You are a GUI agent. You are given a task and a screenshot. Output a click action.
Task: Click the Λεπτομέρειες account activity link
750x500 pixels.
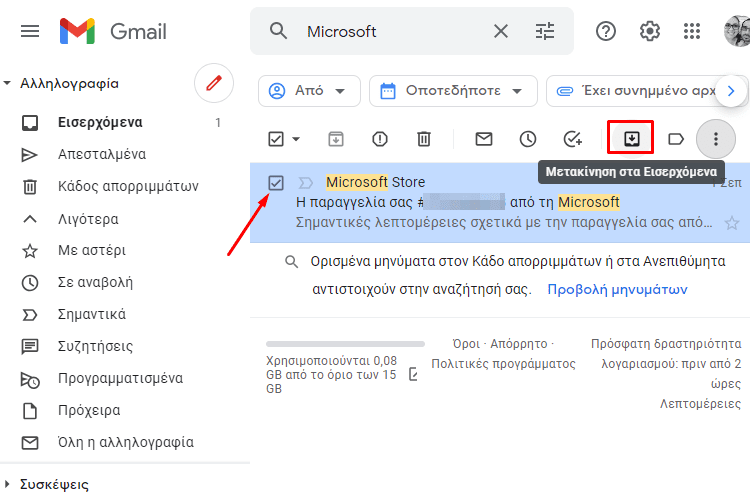700,404
